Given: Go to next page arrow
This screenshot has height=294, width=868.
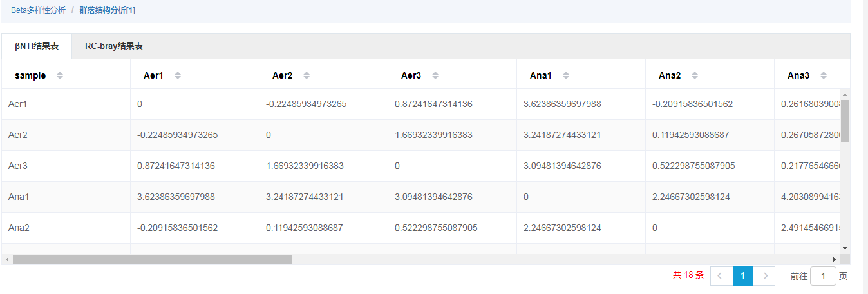Looking at the screenshot, I should point(765,276).
